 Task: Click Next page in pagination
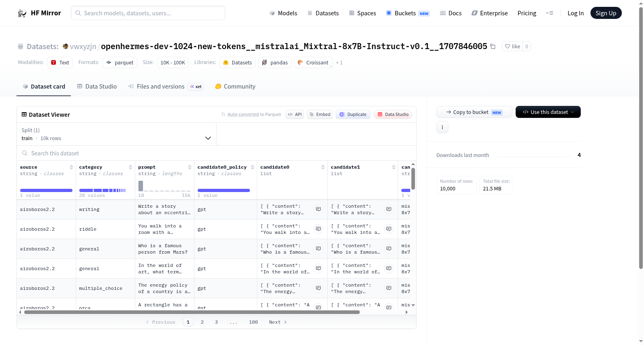[x=278, y=322]
